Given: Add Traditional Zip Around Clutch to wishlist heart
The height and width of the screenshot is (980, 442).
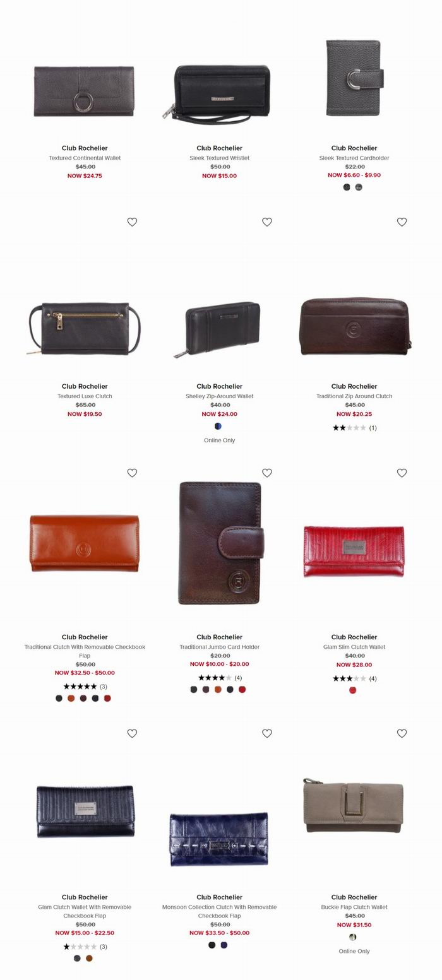Looking at the screenshot, I should click(402, 222).
